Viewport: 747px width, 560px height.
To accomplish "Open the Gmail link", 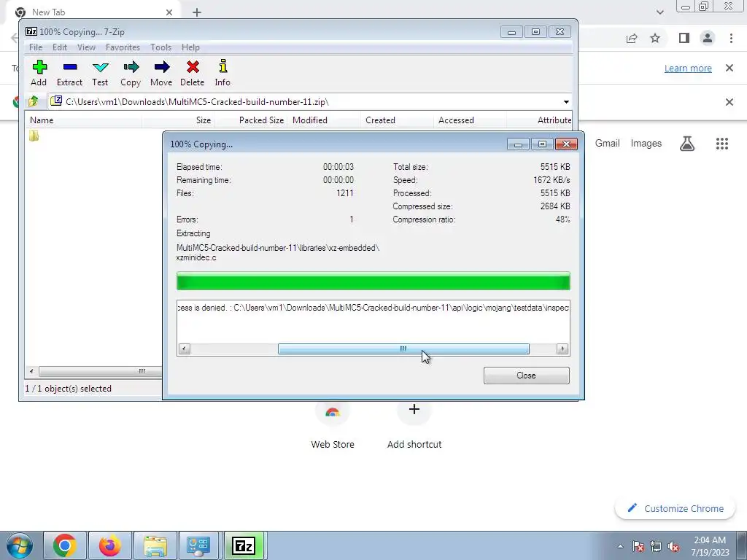I will [x=608, y=144].
